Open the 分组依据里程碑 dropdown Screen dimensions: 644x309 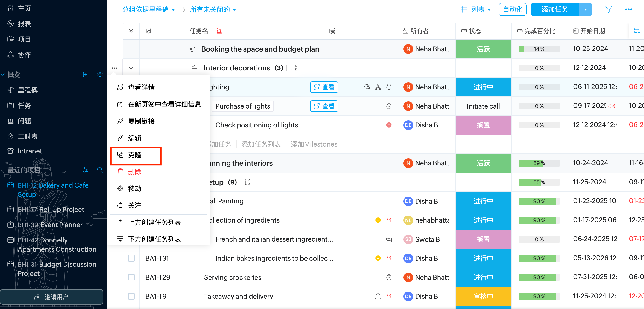(149, 9)
